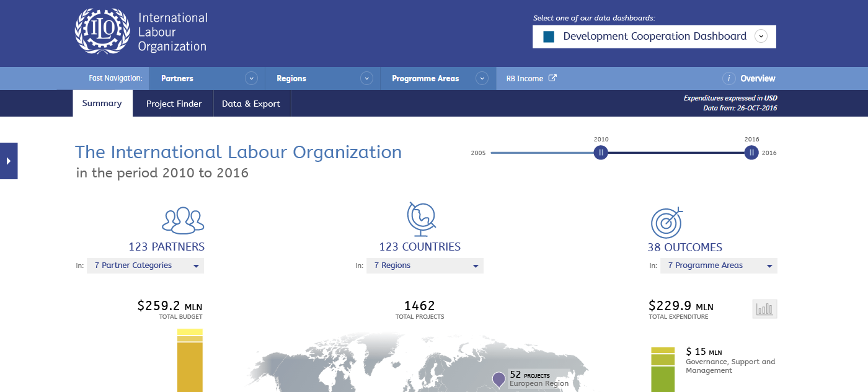Image resolution: width=868 pixels, height=392 pixels.
Task: Switch to the Project Finder tab
Action: [x=174, y=104]
